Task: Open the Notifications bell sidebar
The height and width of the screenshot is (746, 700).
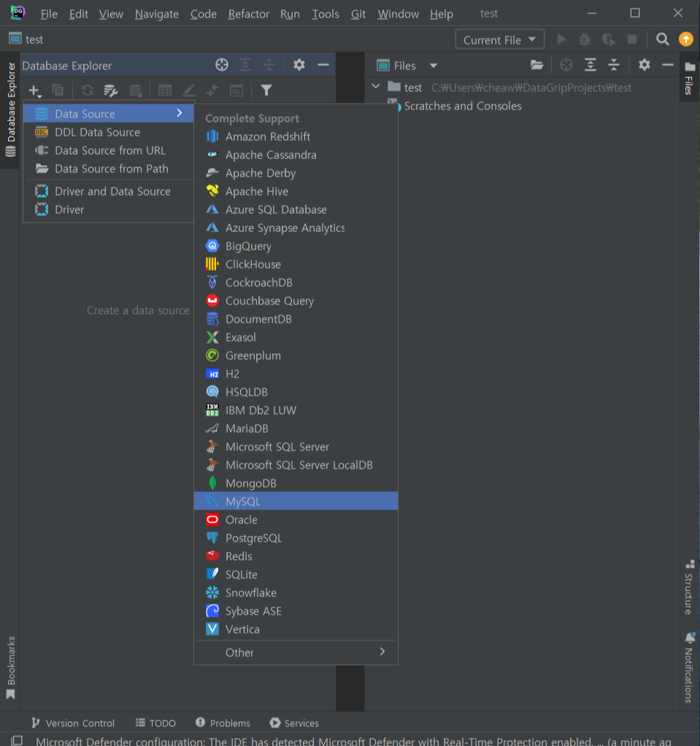Action: pyautogui.click(x=690, y=667)
